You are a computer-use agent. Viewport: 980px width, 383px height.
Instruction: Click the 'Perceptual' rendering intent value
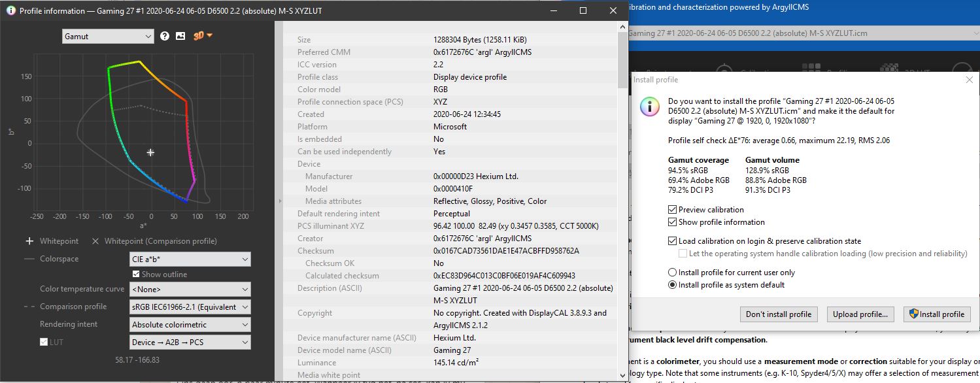(452, 214)
